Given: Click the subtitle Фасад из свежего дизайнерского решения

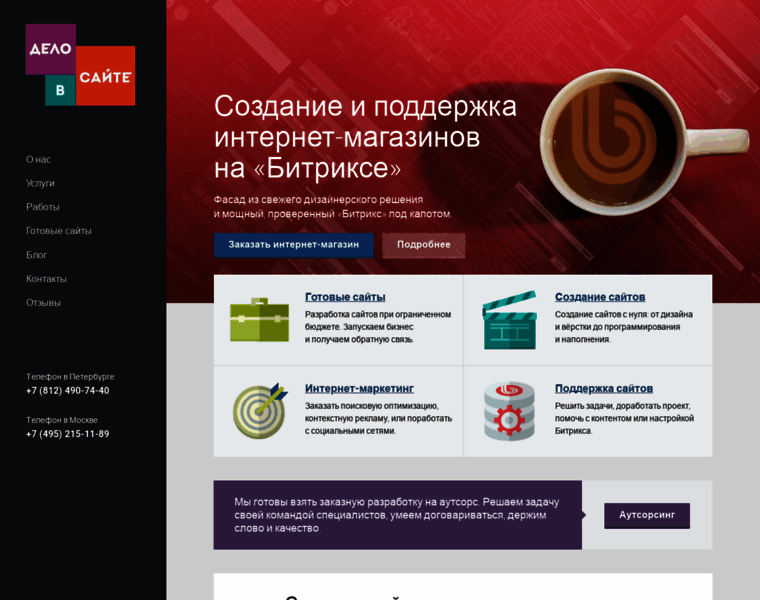Looking at the screenshot, I should click(x=332, y=207).
